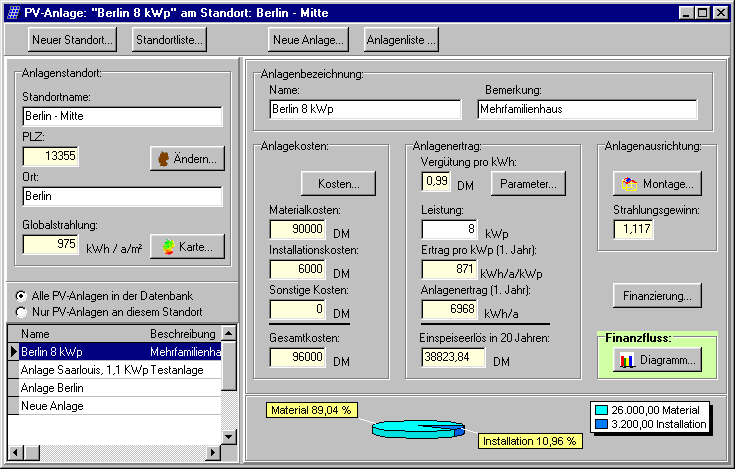
Task: Open the Finanzierung dialog
Action: [x=657, y=296]
